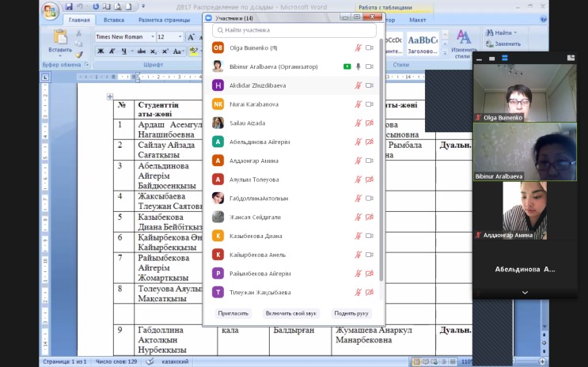Open the Find dropdown arrow
This screenshot has width=588, height=367.
tap(515, 32)
